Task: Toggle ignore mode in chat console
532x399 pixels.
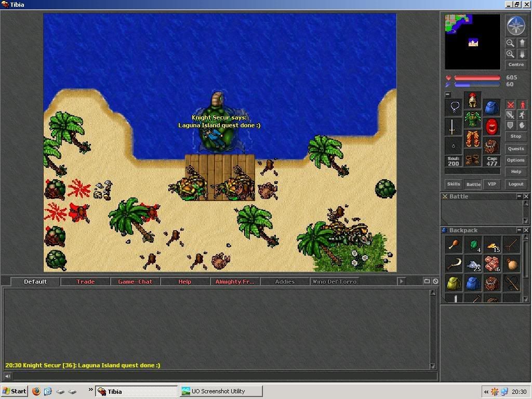Action: click(x=435, y=281)
